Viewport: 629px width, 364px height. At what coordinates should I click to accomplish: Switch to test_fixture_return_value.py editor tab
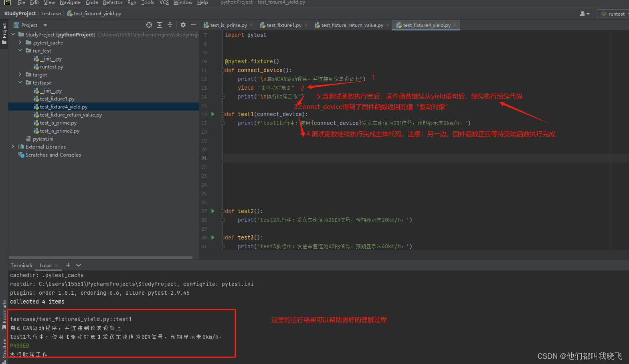coord(352,25)
